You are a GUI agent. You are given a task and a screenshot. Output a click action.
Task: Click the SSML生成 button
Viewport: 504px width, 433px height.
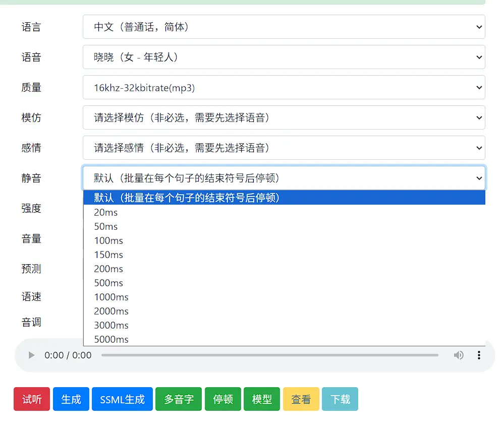122,399
